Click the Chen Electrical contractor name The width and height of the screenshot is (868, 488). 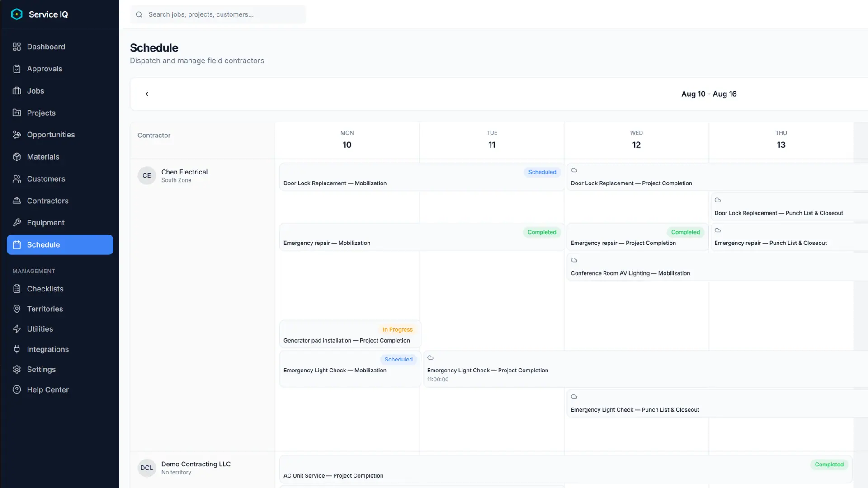(x=184, y=172)
